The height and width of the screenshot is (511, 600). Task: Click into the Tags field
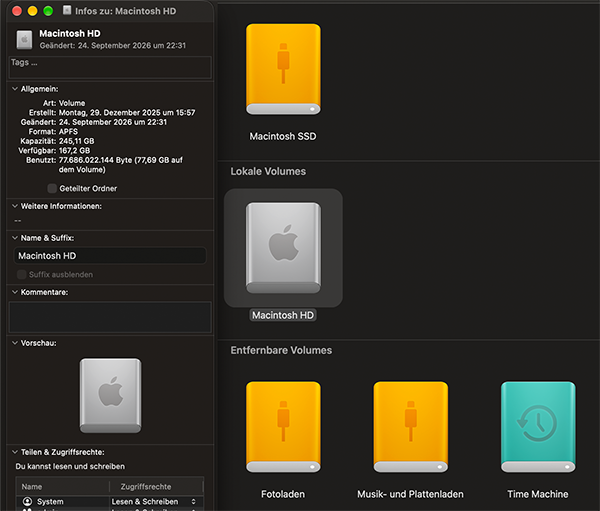110,67
